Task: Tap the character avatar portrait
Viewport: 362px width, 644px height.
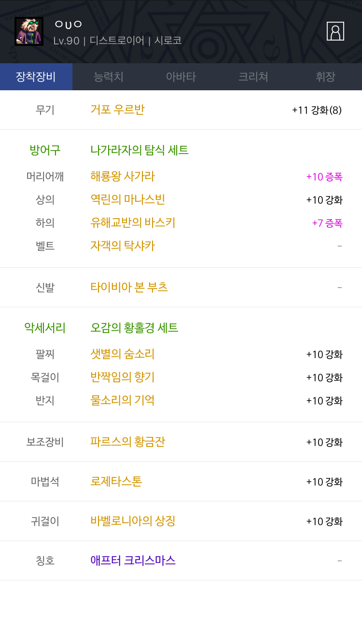Action: click(x=29, y=31)
